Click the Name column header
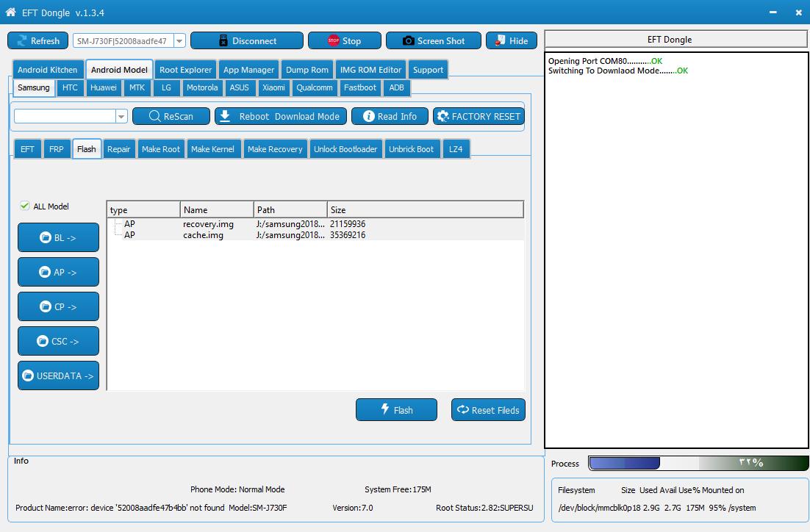Image resolution: width=810 pixels, height=532 pixels. pos(217,209)
